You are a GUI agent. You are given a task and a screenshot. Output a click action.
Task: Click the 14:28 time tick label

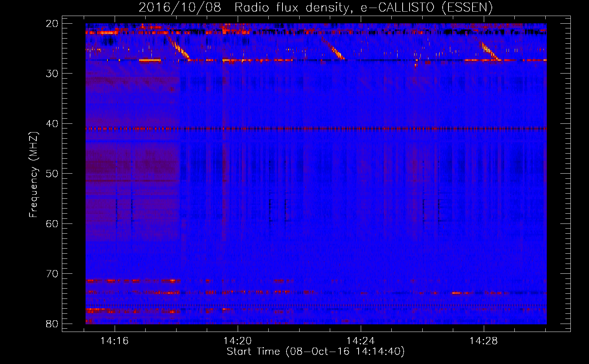point(483,341)
